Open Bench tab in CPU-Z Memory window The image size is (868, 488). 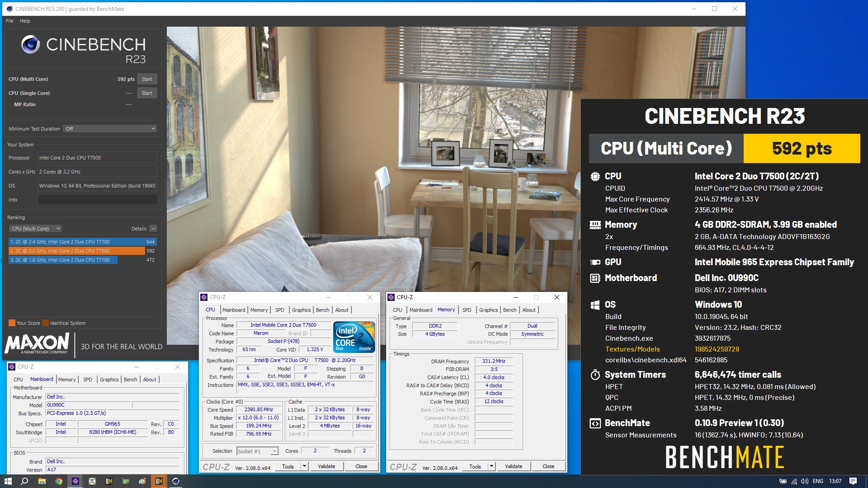[x=509, y=310]
